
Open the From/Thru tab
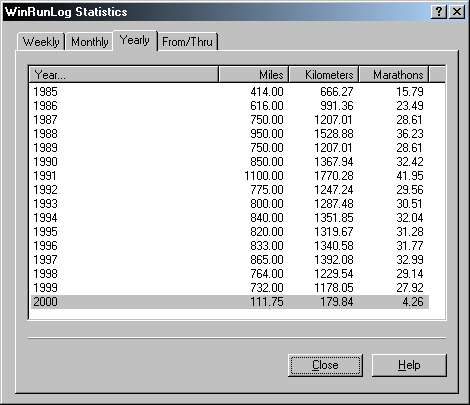click(187, 42)
